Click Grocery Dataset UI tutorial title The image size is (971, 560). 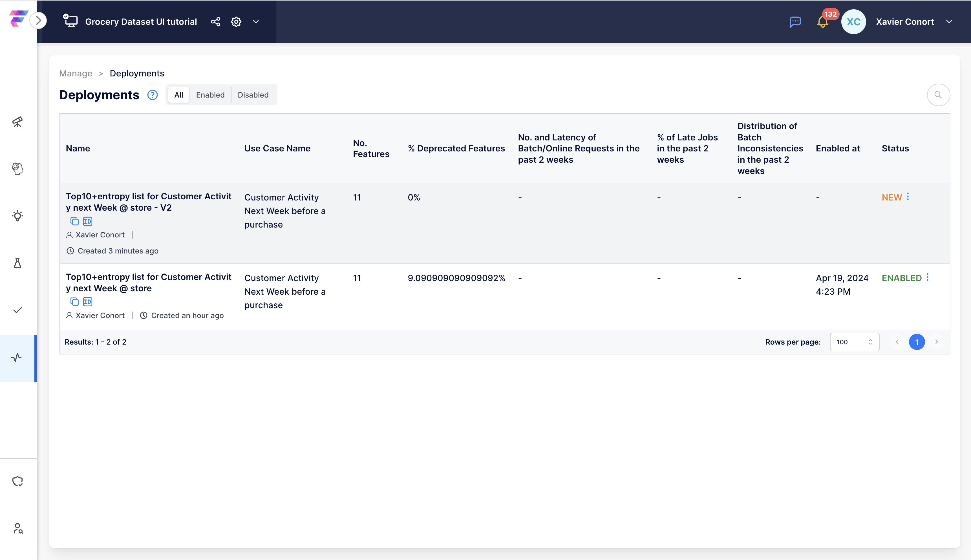[141, 21]
